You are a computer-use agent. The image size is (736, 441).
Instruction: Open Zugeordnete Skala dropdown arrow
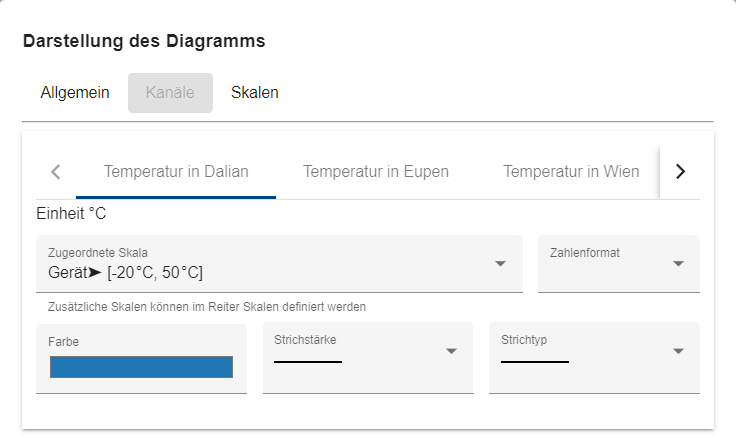(500, 264)
